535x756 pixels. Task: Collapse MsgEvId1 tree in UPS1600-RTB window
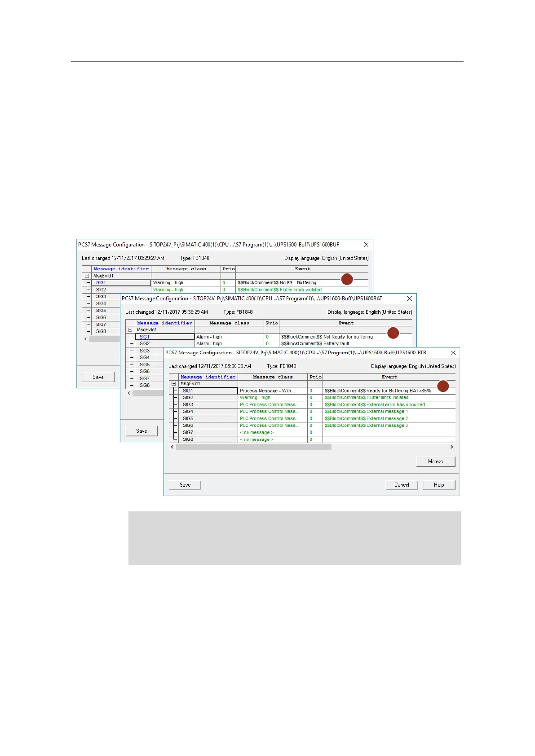coord(174,384)
